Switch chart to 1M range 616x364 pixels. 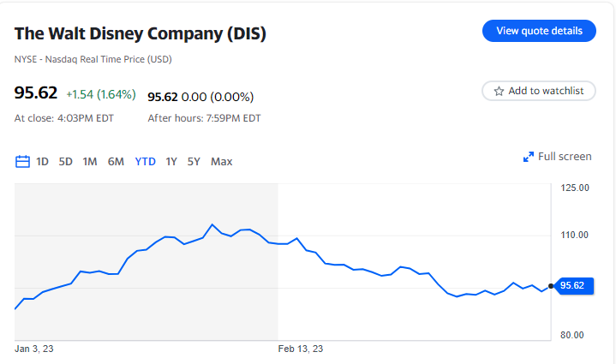click(x=90, y=161)
